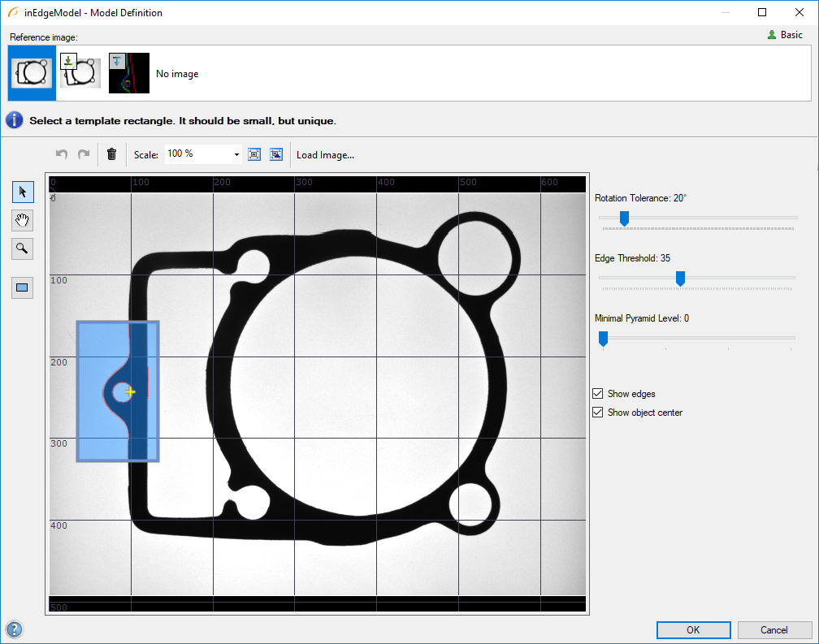Open the help question mark icon
The width and height of the screenshot is (819, 644).
point(15,629)
